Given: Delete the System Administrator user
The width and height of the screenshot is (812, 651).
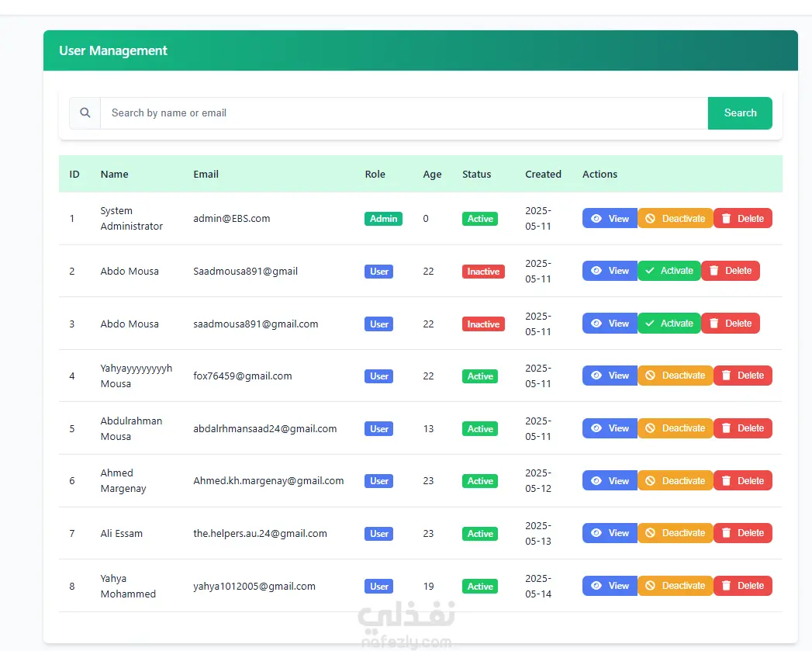Looking at the screenshot, I should [743, 218].
